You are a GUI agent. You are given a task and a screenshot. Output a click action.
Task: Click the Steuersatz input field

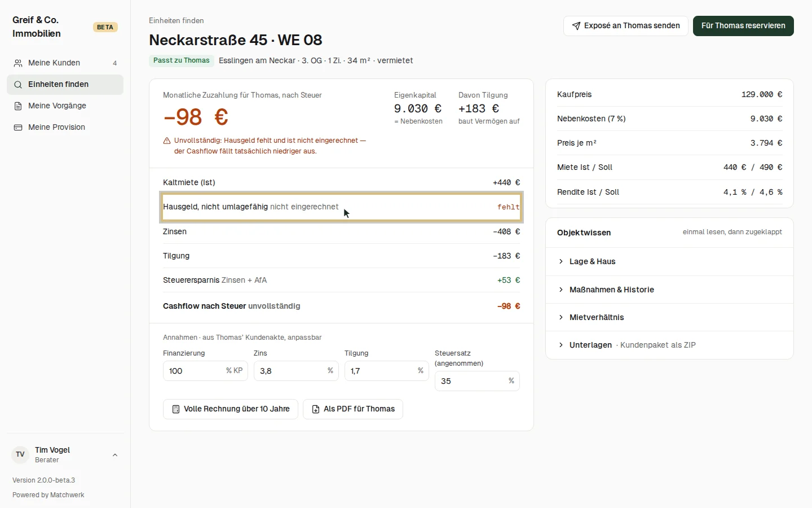pos(477,381)
